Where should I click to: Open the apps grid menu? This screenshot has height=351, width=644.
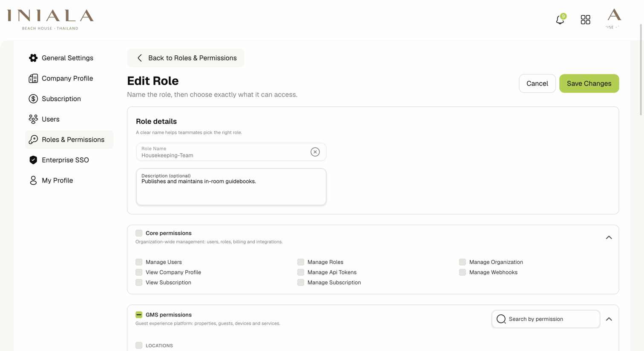click(x=586, y=20)
